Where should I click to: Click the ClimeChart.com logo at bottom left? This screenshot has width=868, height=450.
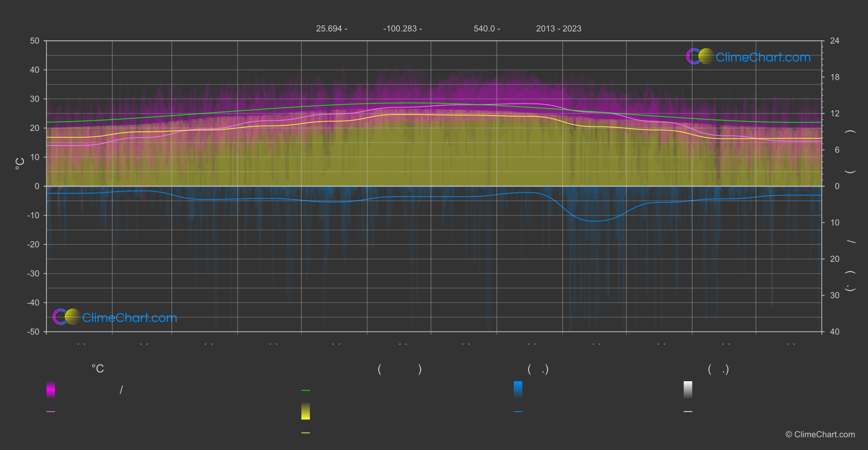point(115,317)
